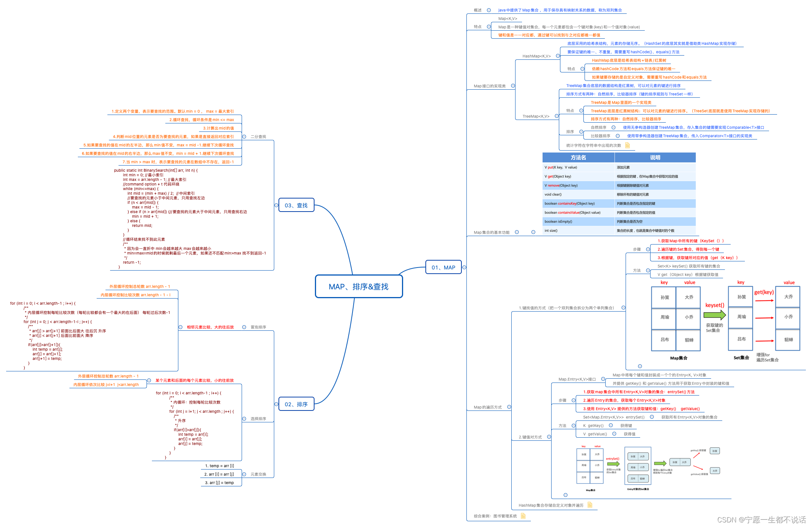Select central topic MAP、排序&查找
Image resolution: width=812 pixels, height=527 pixels.
coord(359,286)
